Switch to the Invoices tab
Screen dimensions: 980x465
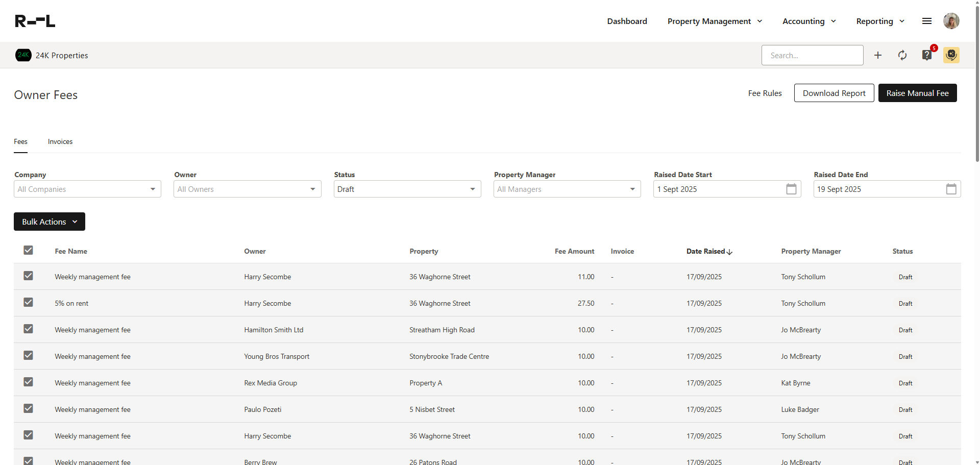pos(60,142)
